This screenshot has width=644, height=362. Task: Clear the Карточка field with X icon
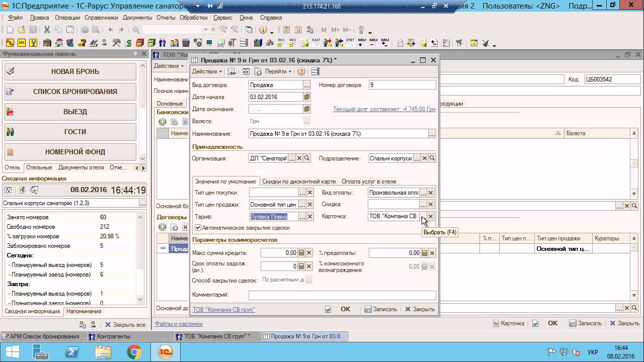point(431,217)
